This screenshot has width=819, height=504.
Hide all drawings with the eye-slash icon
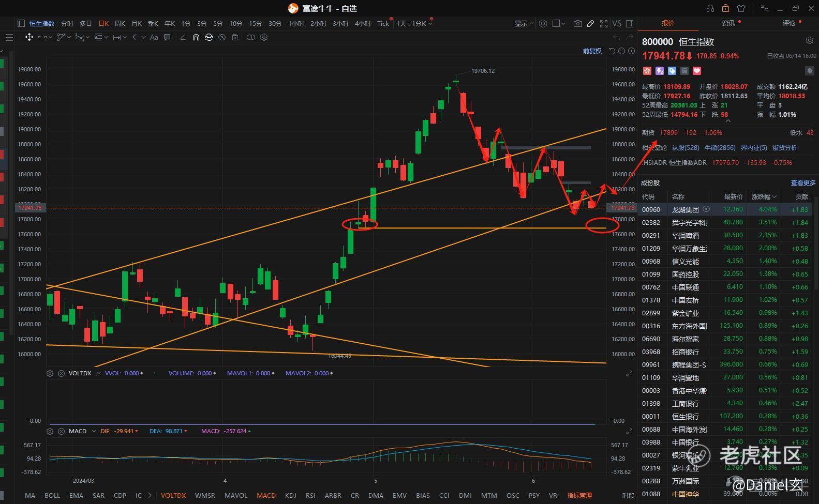click(222, 37)
